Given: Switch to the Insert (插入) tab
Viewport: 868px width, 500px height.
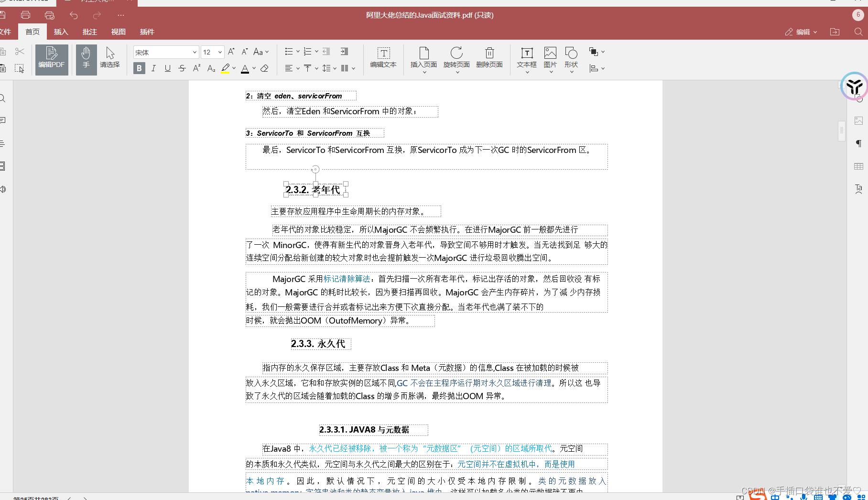Looking at the screenshot, I should 61,32.
